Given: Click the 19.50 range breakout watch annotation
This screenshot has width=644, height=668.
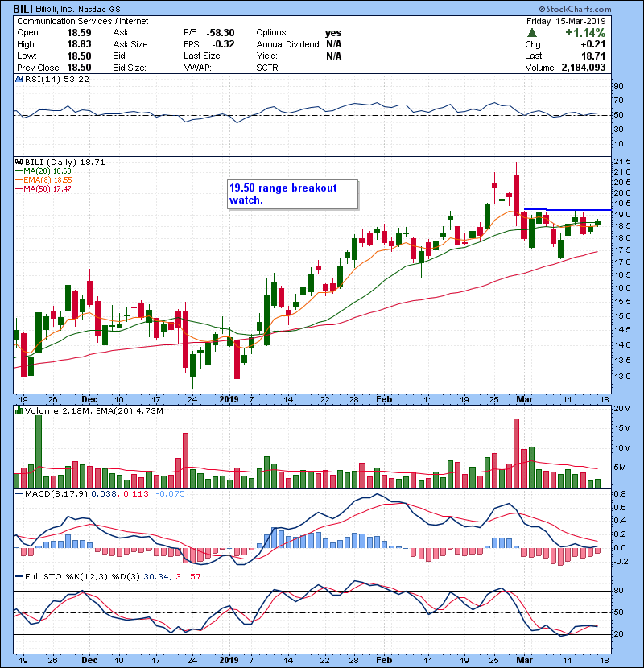Looking at the screenshot, I should click(x=293, y=194).
